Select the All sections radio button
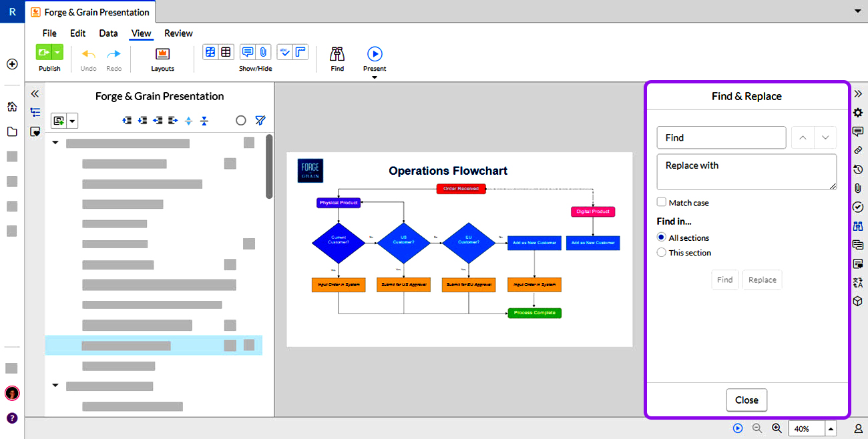868x439 pixels. point(662,238)
